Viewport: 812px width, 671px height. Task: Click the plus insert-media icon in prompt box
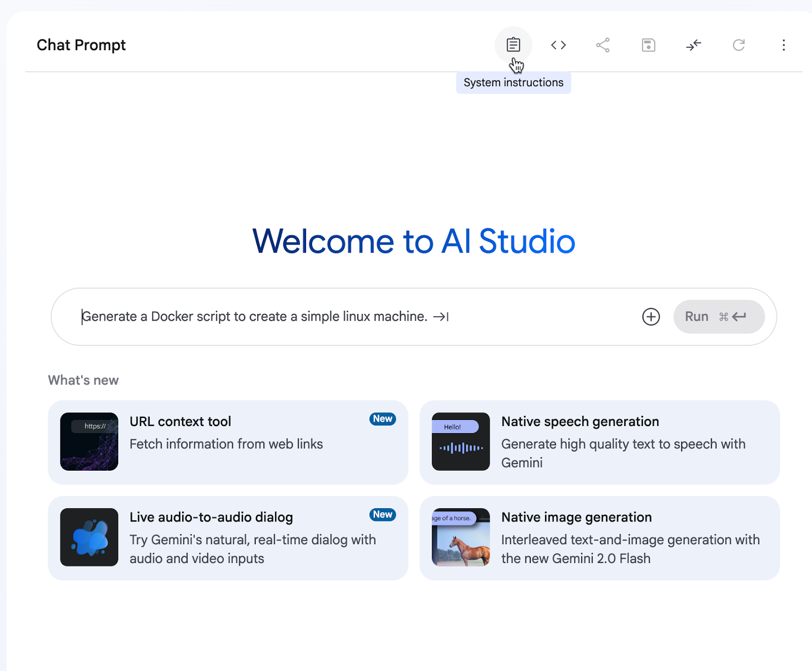click(x=651, y=316)
